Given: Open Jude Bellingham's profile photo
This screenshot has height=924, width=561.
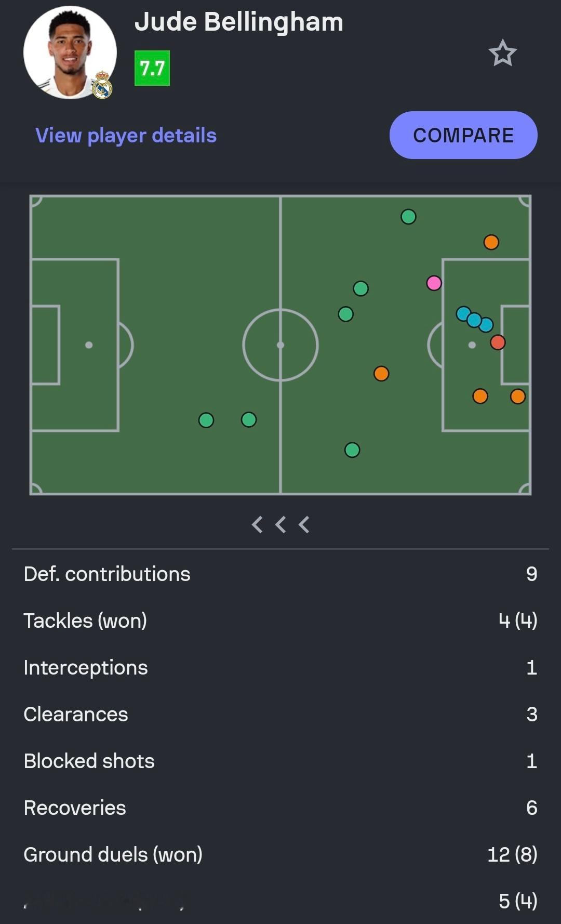Looking at the screenshot, I should pyautogui.click(x=70, y=52).
